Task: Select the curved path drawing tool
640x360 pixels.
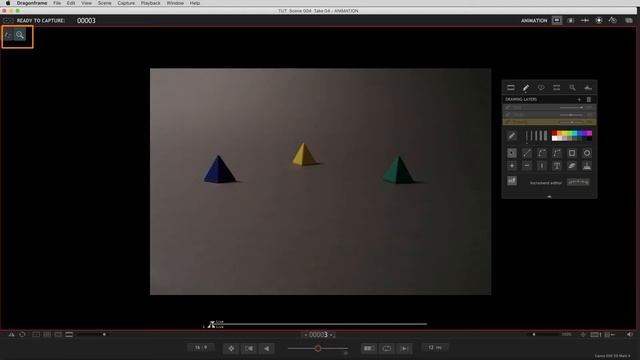Action: [x=542, y=153]
